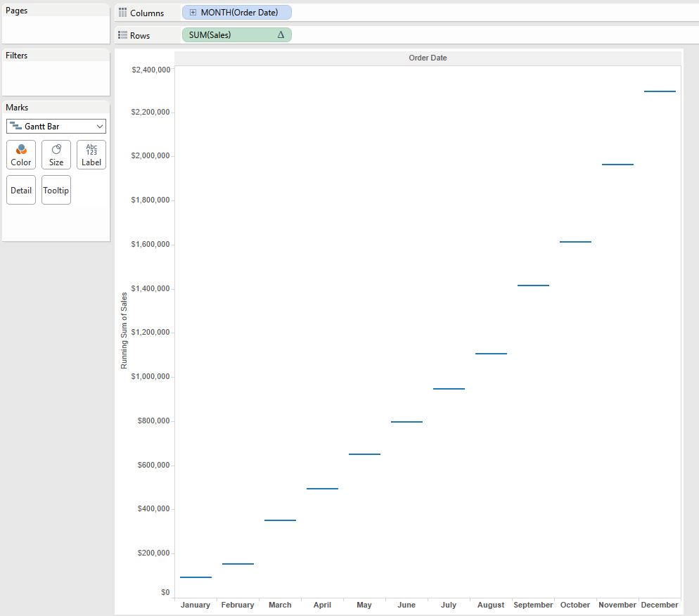
Task: Select the October Gantt bar mark
Action: pos(575,242)
